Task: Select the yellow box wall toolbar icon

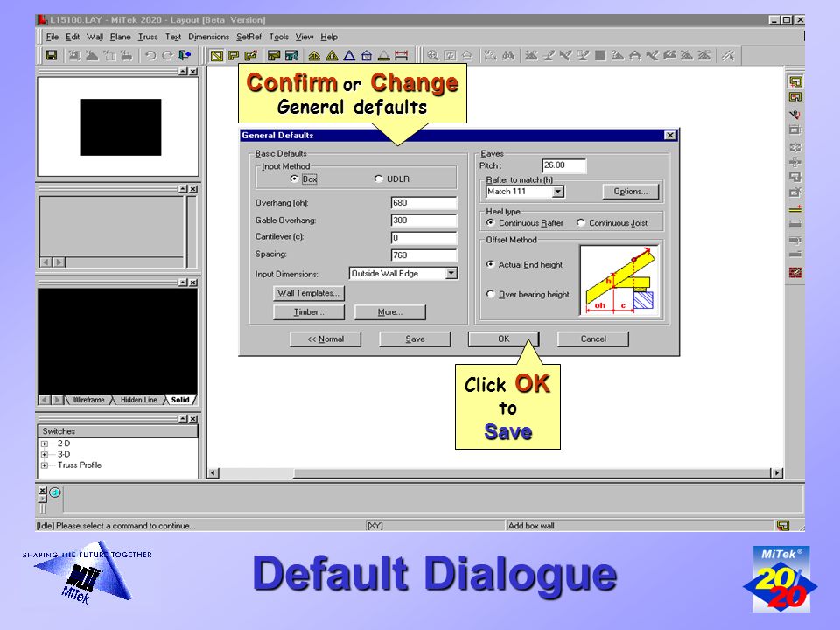Action: (x=216, y=55)
